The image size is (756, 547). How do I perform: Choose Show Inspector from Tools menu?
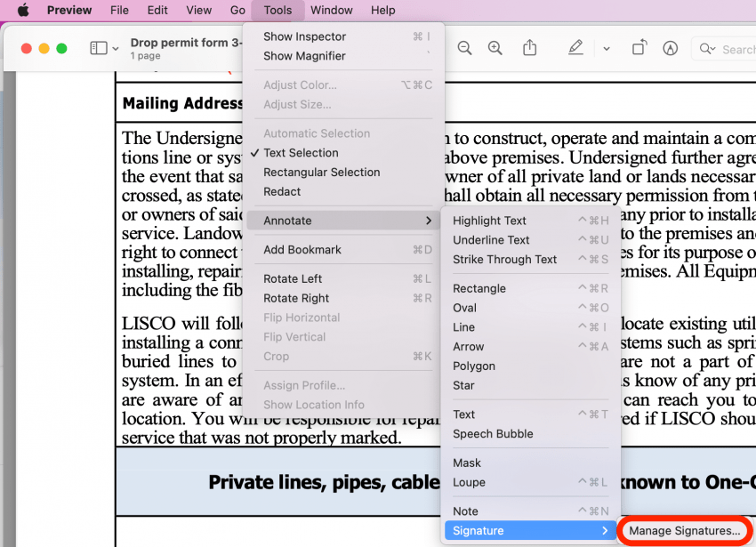[304, 36]
